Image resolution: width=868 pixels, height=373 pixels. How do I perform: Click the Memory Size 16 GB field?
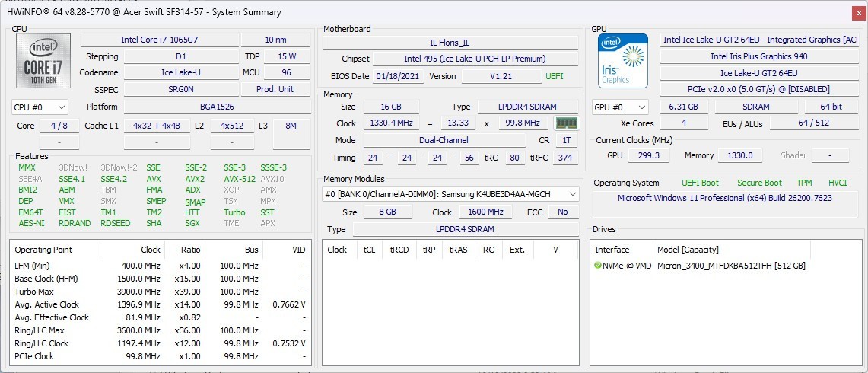point(391,107)
